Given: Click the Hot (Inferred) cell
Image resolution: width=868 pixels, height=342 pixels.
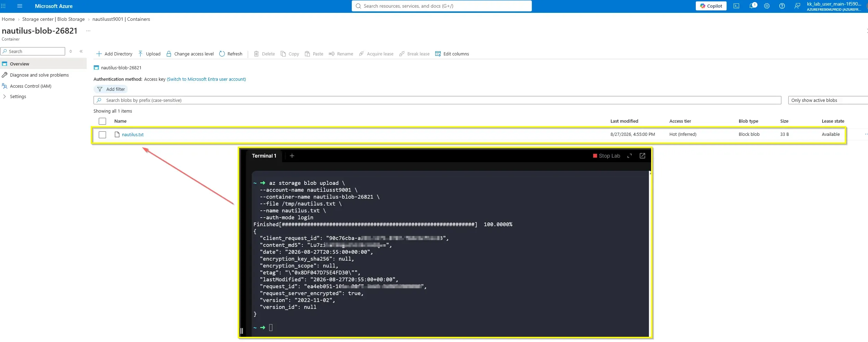Looking at the screenshot, I should 683,134.
